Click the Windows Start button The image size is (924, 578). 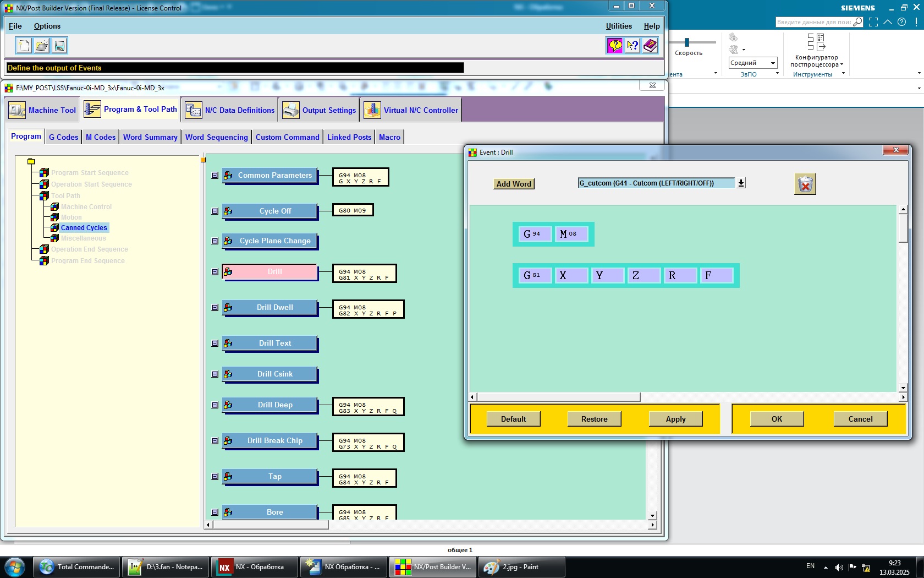(15, 567)
